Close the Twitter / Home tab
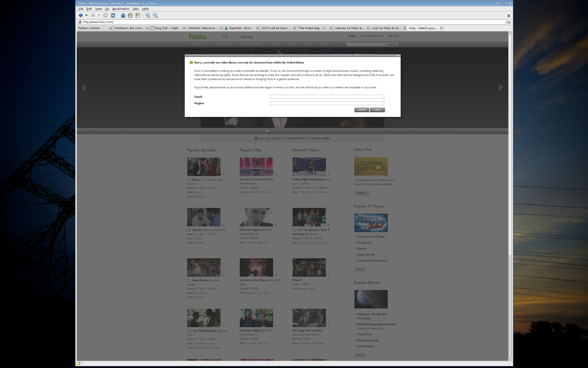 pyautogui.click(x=110, y=28)
